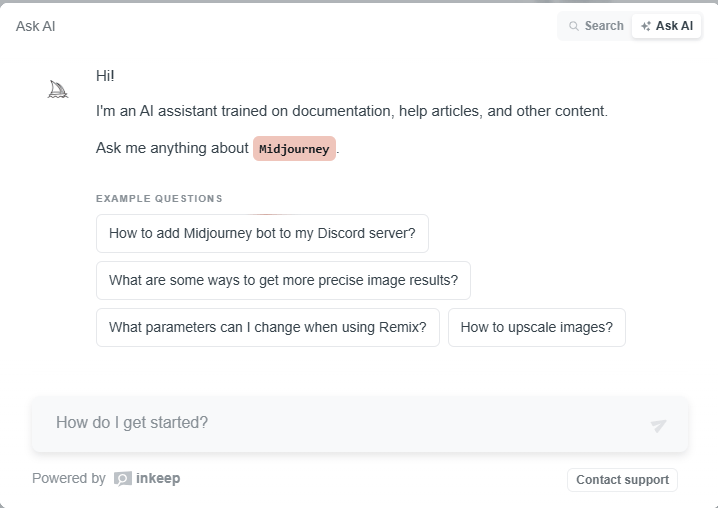Screen dimensions: 718x508
Task: Click the 'Ask AI' dialog title
Action: coord(36,26)
